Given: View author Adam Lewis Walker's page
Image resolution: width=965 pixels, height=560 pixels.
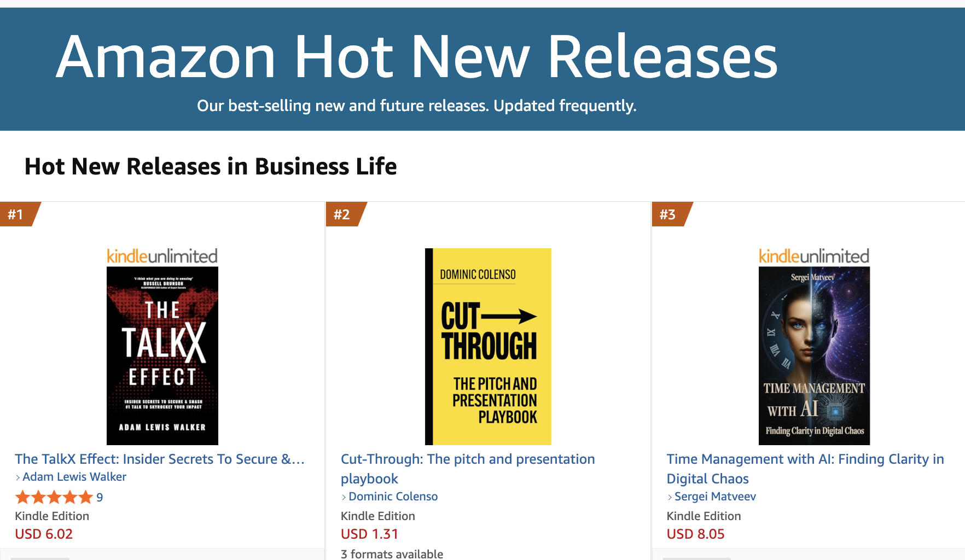Looking at the screenshot, I should (x=74, y=477).
